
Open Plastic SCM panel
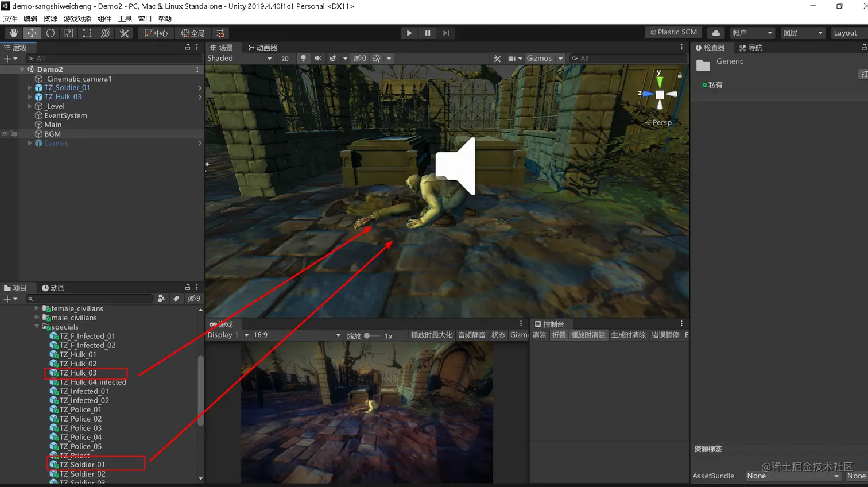tap(674, 33)
